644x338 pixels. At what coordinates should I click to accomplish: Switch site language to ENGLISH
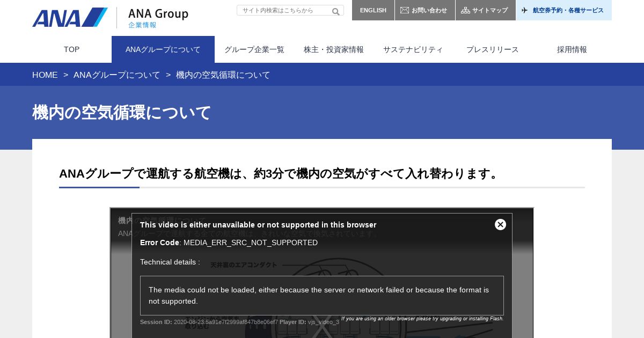pos(373,10)
